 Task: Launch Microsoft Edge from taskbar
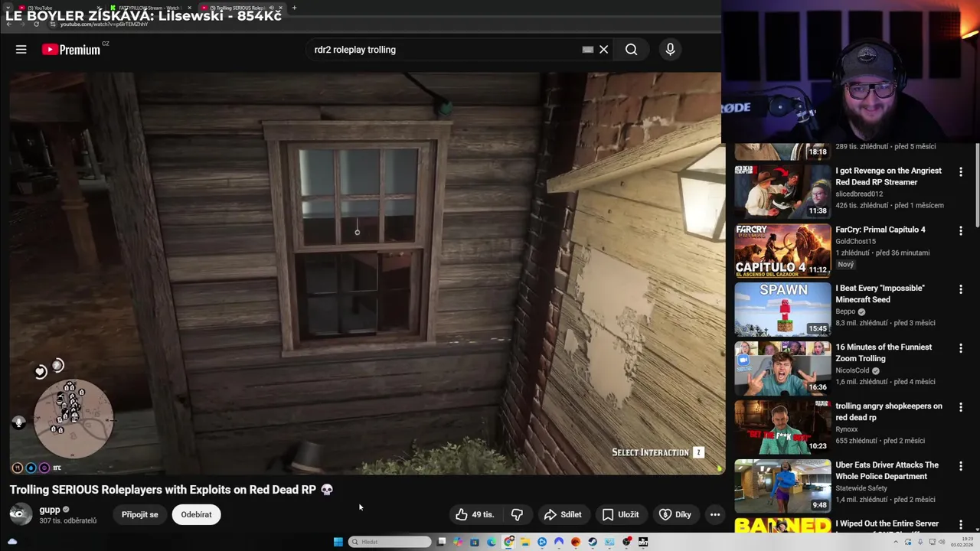pyautogui.click(x=492, y=542)
